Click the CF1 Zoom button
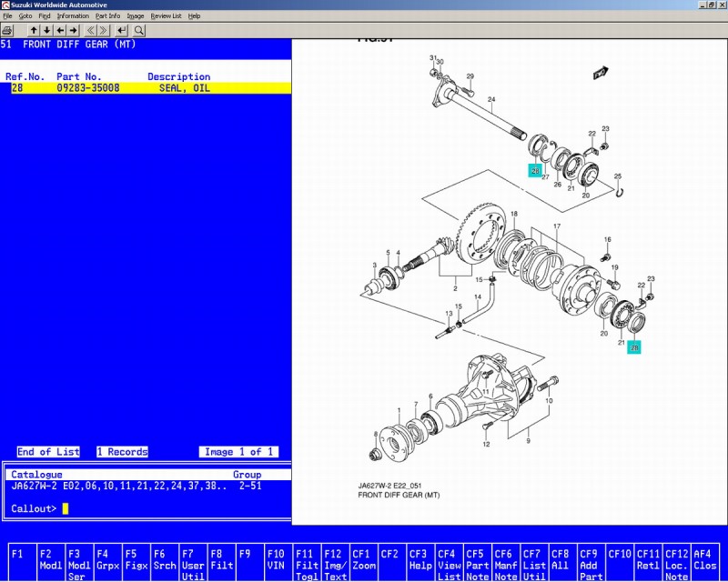 pyautogui.click(x=363, y=562)
